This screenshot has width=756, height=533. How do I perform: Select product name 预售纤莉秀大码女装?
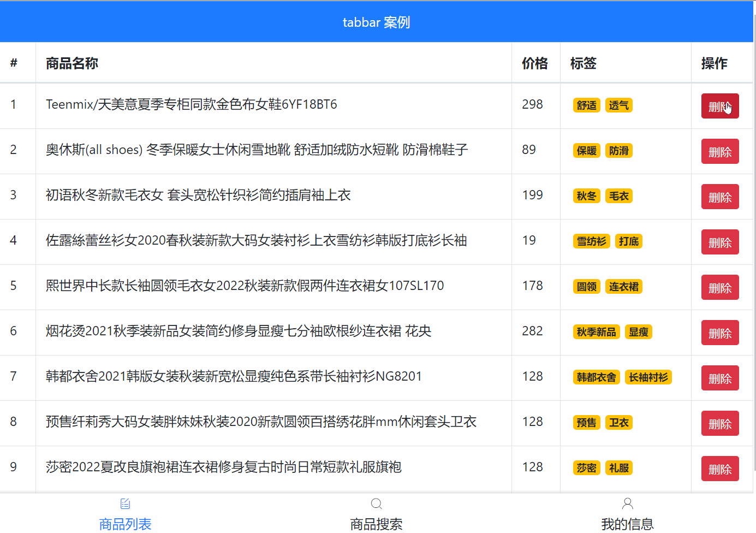pos(261,422)
